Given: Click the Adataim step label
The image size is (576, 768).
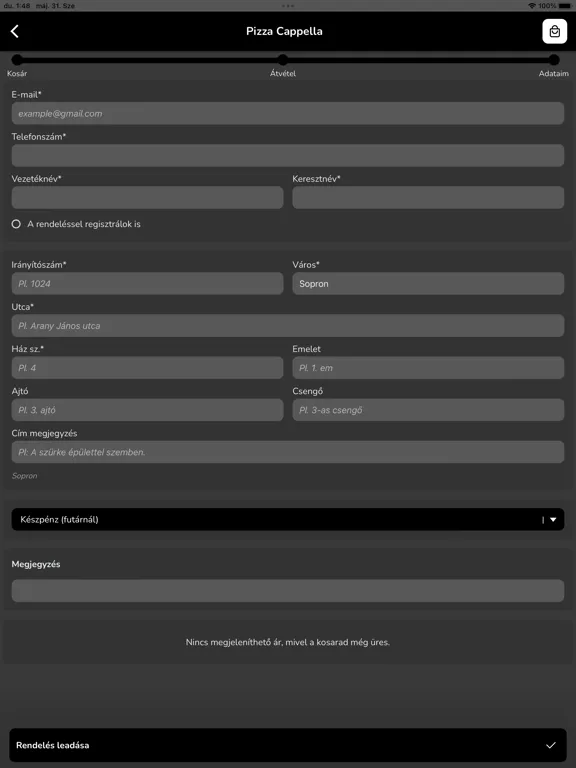Looking at the screenshot, I should pos(553,73).
